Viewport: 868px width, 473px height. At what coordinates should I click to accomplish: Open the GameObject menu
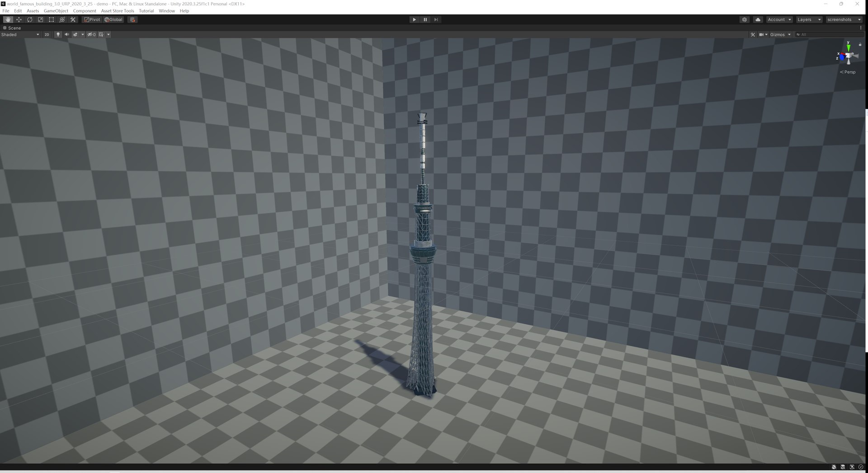[56, 11]
